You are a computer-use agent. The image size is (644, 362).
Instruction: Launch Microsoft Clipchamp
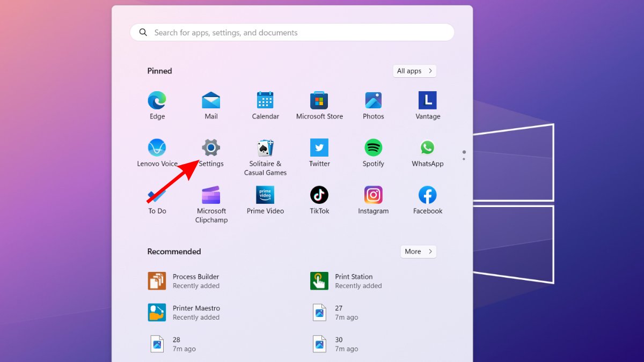[x=211, y=204]
